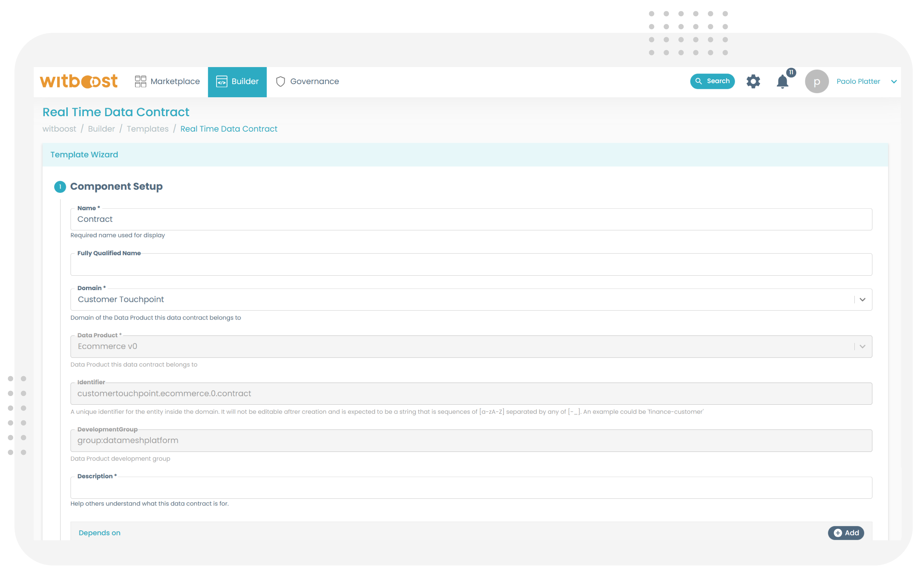Click the Real Time Data Contract title
Viewport: 924px width, 578px height.
tap(116, 112)
